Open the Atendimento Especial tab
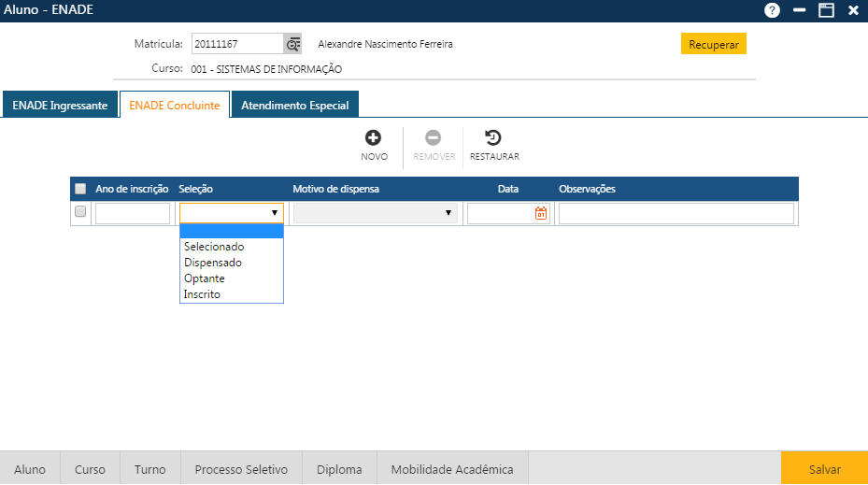This screenshot has width=868, height=485. point(294,106)
